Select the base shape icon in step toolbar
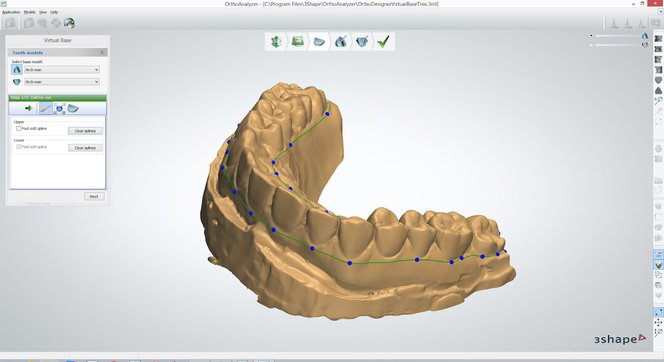 tap(73, 108)
